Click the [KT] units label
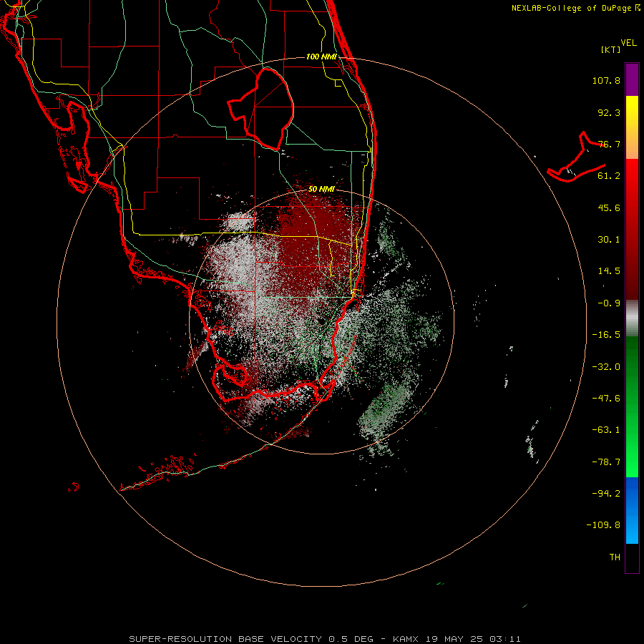 pyautogui.click(x=611, y=49)
